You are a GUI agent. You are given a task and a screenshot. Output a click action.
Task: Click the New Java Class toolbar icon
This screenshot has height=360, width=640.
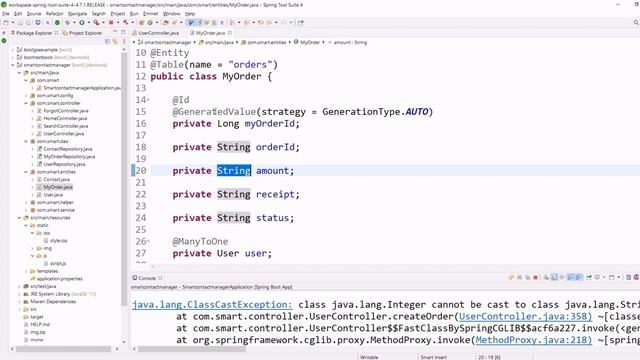150,22
